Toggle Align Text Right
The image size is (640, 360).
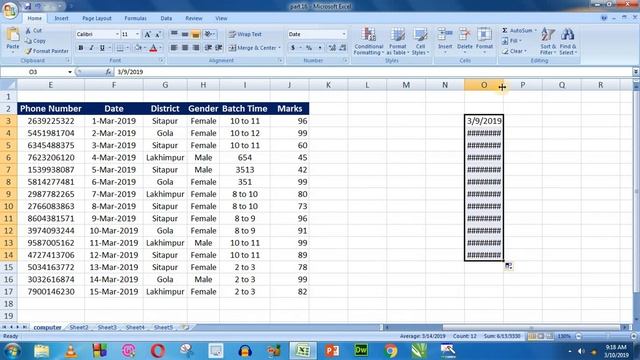coord(196,48)
